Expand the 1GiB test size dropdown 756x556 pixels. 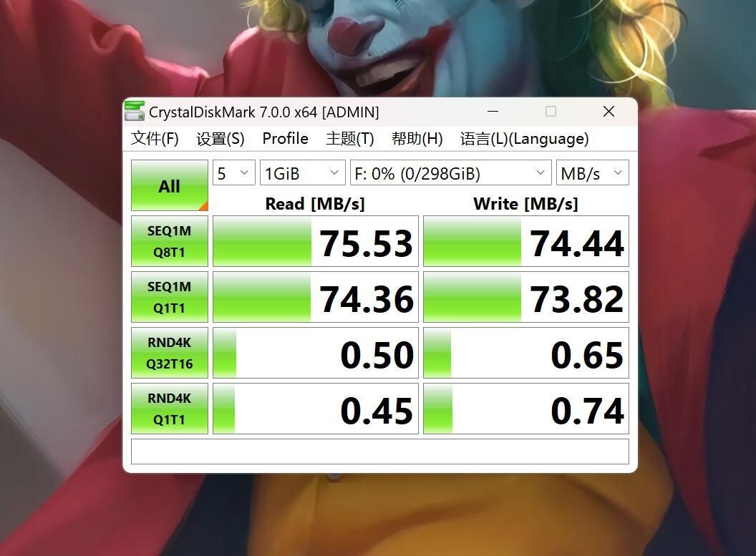tap(303, 172)
